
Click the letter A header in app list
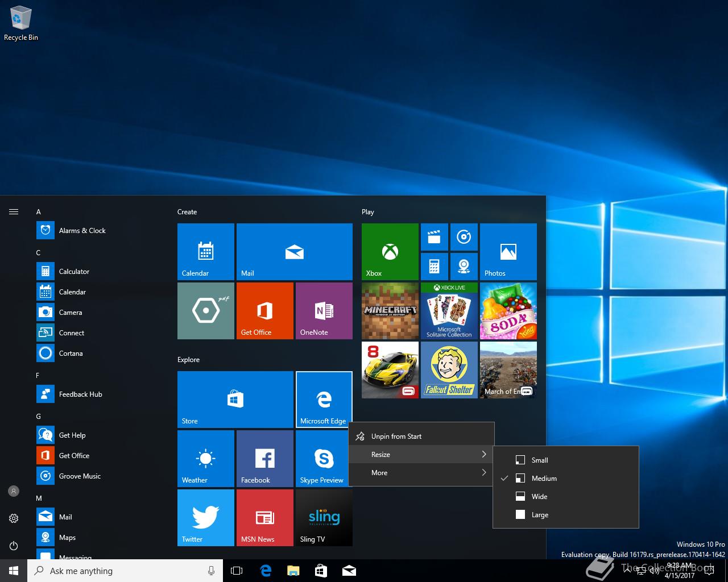(x=39, y=212)
